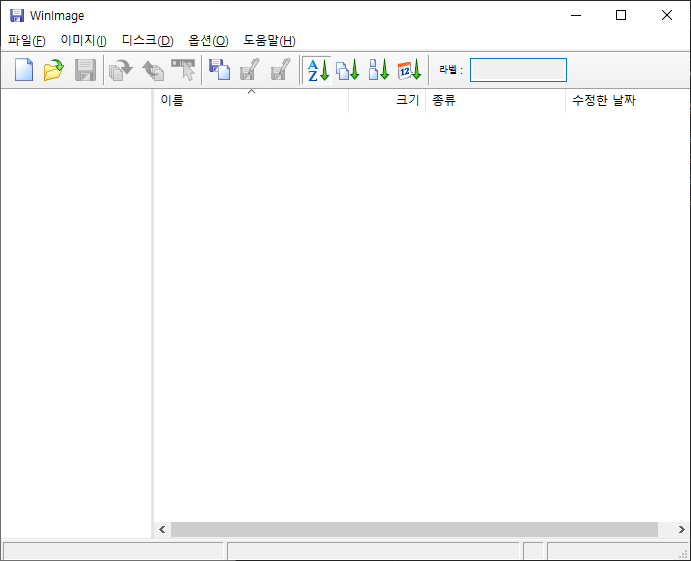Click the horizontal scrollbar left arrow
The width and height of the screenshot is (691, 561).
coord(162,530)
